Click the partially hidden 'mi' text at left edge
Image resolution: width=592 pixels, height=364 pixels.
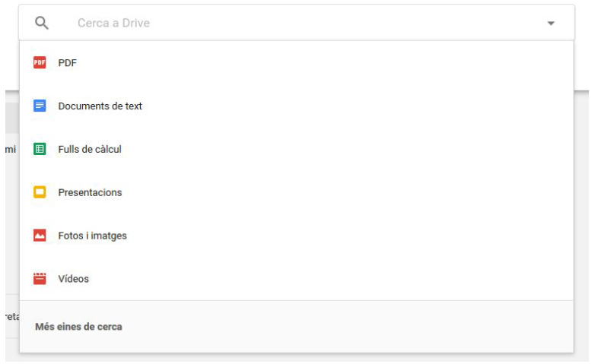10,150
